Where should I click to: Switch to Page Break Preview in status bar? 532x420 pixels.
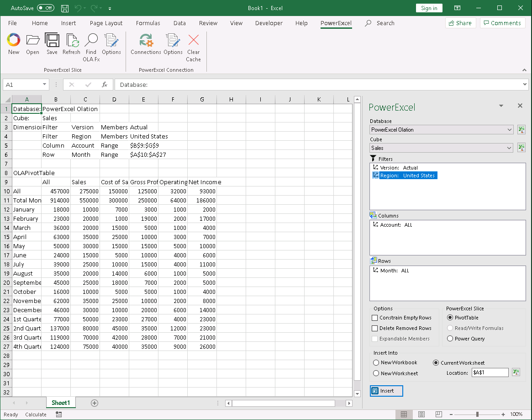point(439,414)
